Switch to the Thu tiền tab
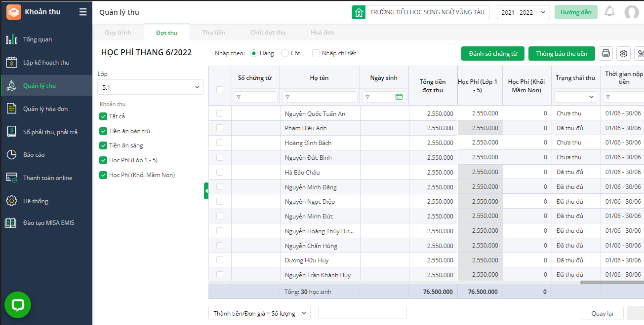The width and height of the screenshot is (644, 325). [213, 33]
